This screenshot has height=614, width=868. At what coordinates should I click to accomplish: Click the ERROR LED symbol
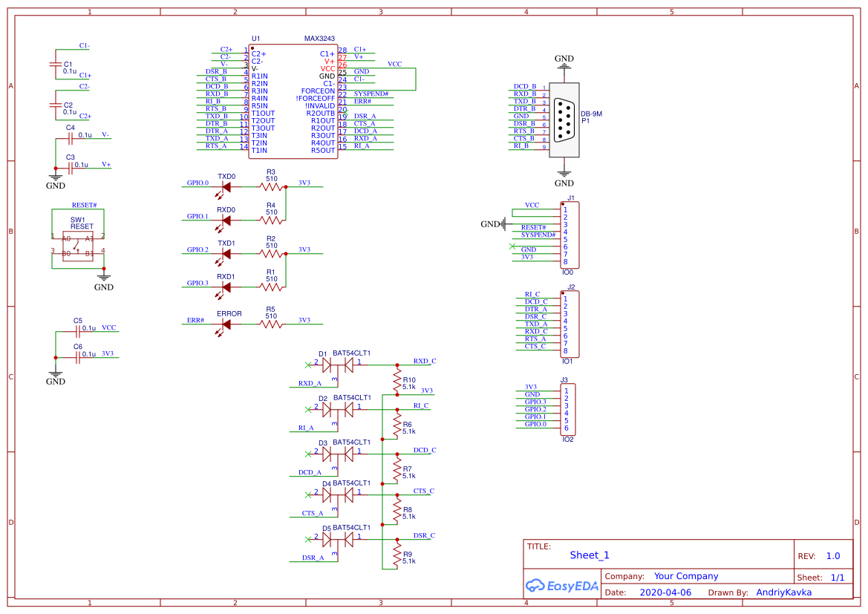point(226,324)
